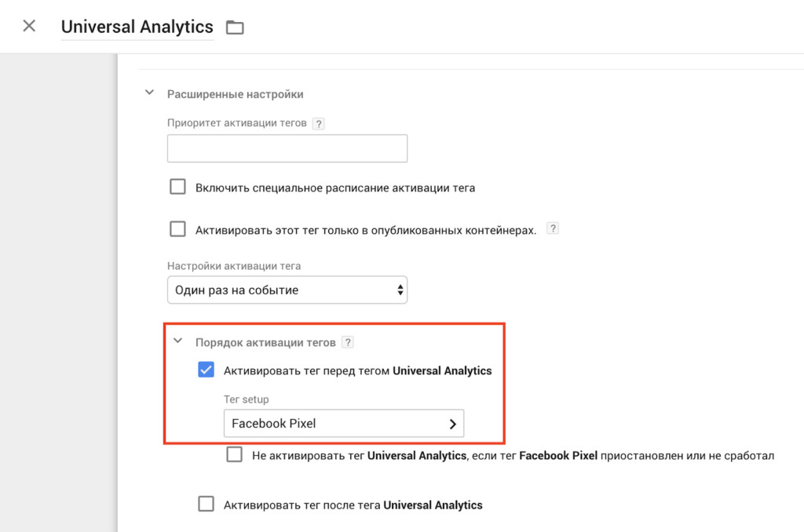The height and width of the screenshot is (532, 804).
Task: Click the dropdown arrows on Настройки активации тега
Action: click(400, 290)
